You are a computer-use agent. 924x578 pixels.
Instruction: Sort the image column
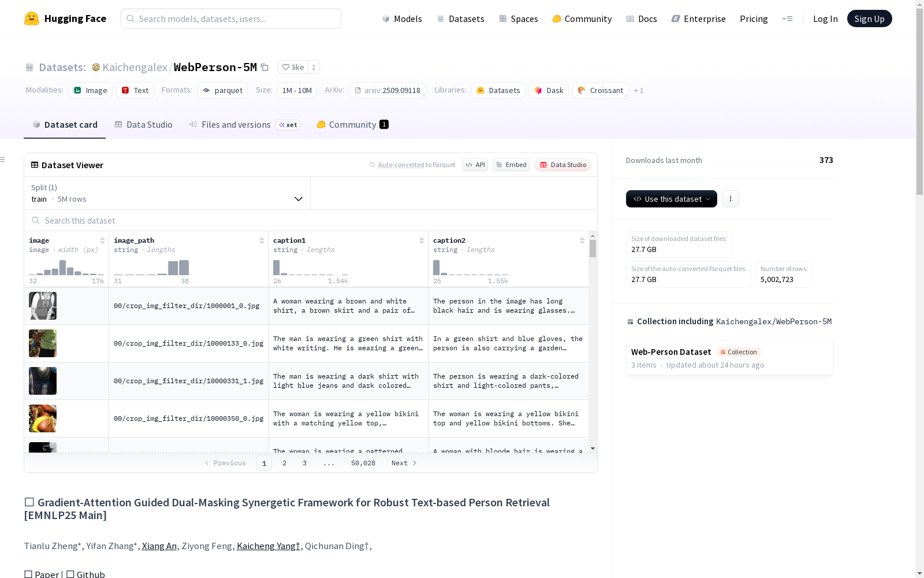pyautogui.click(x=102, y=240)
